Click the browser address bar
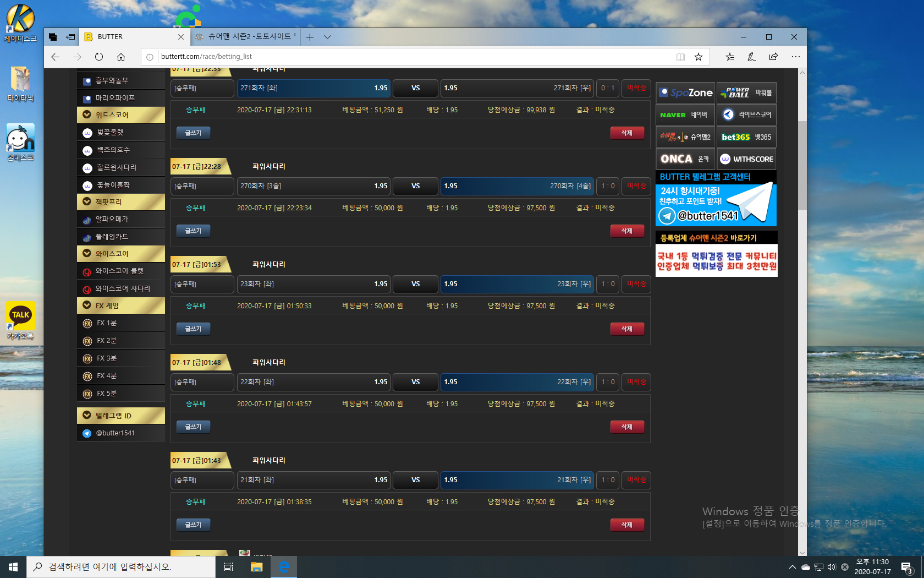This screenshot has height=578, width=924. click(413, 57)
